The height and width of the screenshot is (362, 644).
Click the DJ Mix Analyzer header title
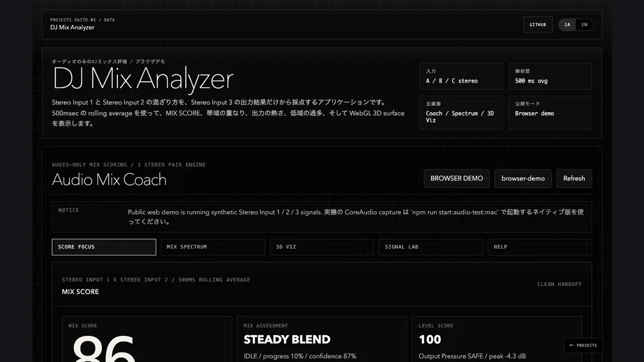[72, 27]
